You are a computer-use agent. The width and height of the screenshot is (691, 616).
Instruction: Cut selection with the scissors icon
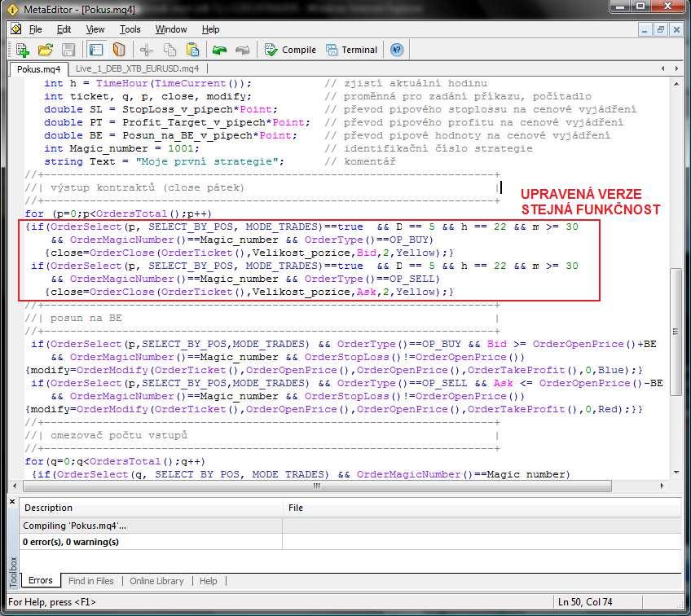pos(147,50)
